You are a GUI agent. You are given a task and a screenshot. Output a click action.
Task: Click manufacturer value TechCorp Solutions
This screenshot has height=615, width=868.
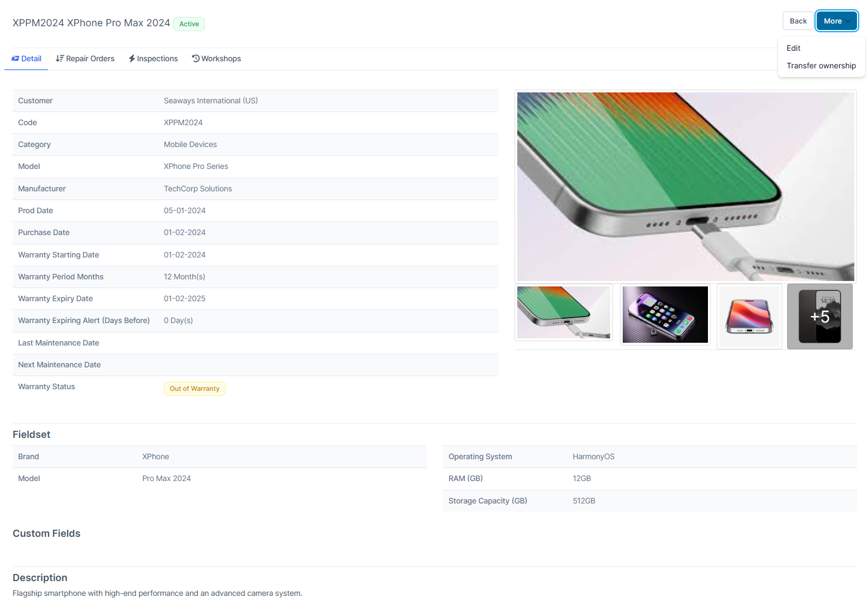pyautogui.click(x=198, y=189)
